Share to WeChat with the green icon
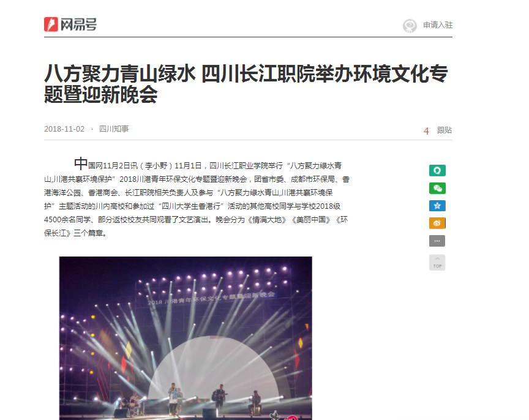529x420 pixels. point(437,188)
